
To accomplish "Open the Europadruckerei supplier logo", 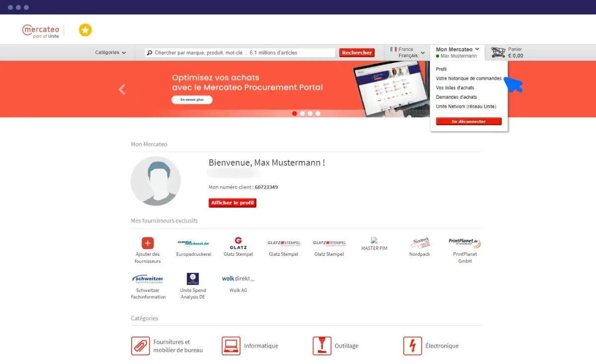I will (x=194, y=243).
